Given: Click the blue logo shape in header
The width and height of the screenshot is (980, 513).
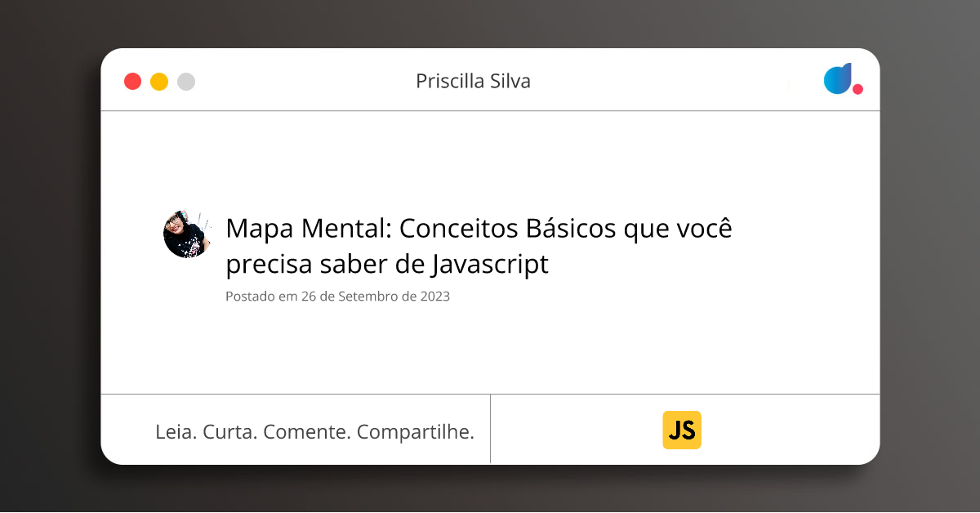Looking at the screenshot, I should [837, 79].
